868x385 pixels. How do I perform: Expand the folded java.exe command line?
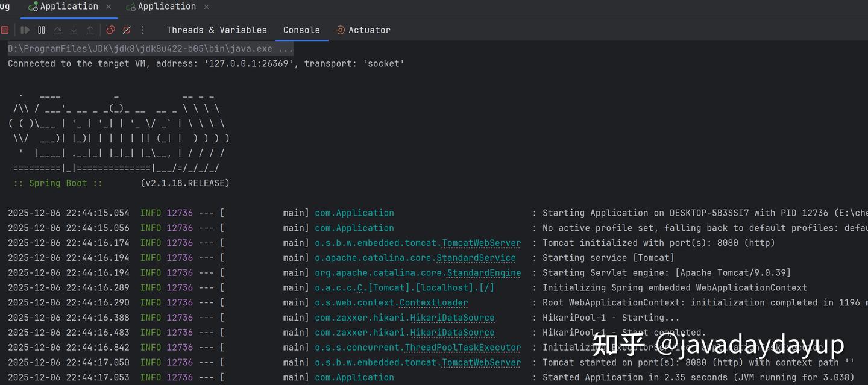(151, 48)
